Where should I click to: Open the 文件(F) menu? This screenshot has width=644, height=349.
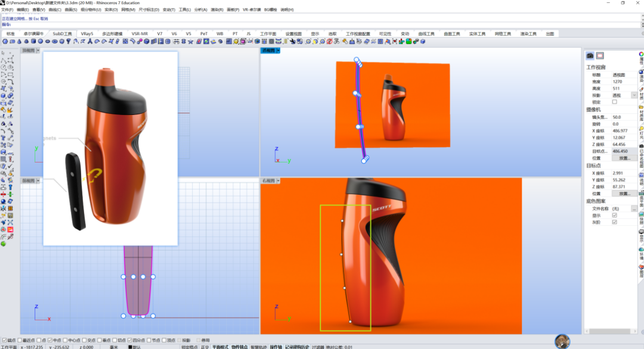click(7, 10)
